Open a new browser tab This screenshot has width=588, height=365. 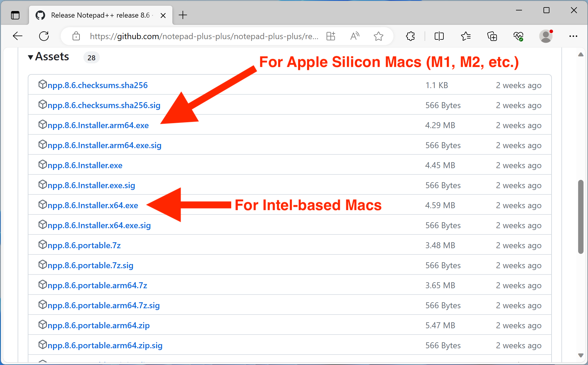(x=183, y=15)
